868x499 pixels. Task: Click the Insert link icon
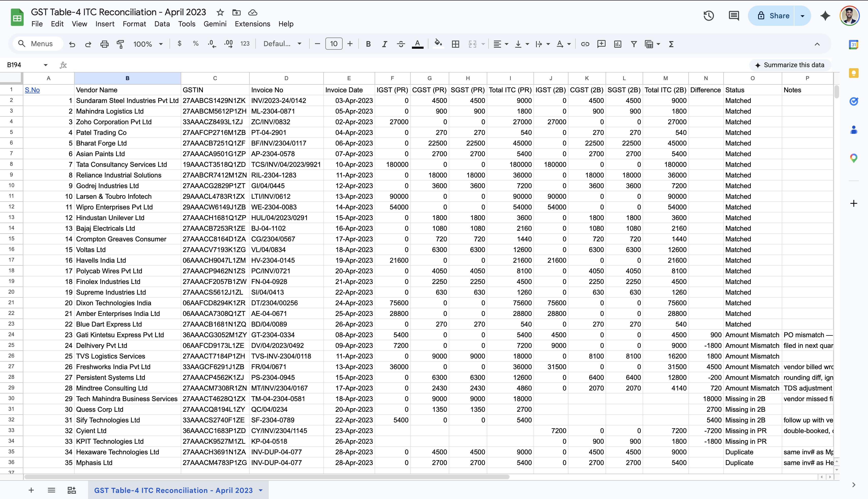585,44
